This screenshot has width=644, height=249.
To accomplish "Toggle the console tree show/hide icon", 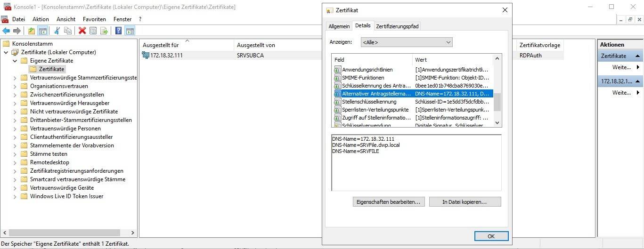I will [x=42, y=31].
